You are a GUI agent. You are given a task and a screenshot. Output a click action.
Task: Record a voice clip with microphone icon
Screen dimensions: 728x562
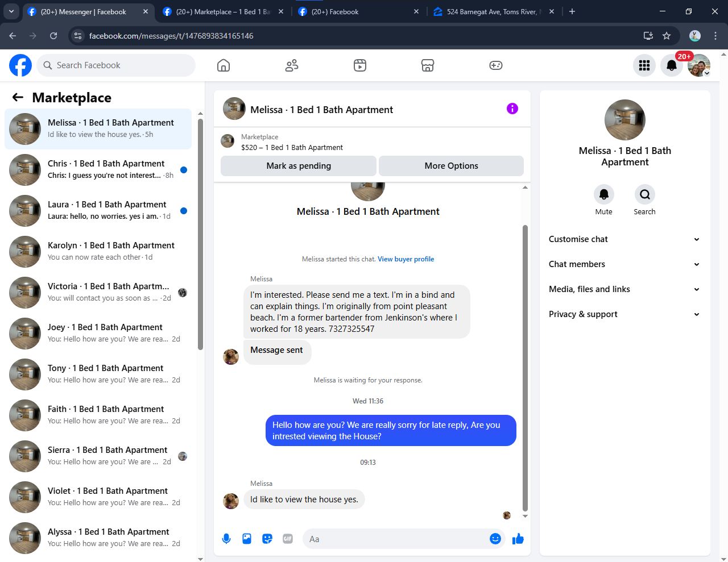(226, 539)
